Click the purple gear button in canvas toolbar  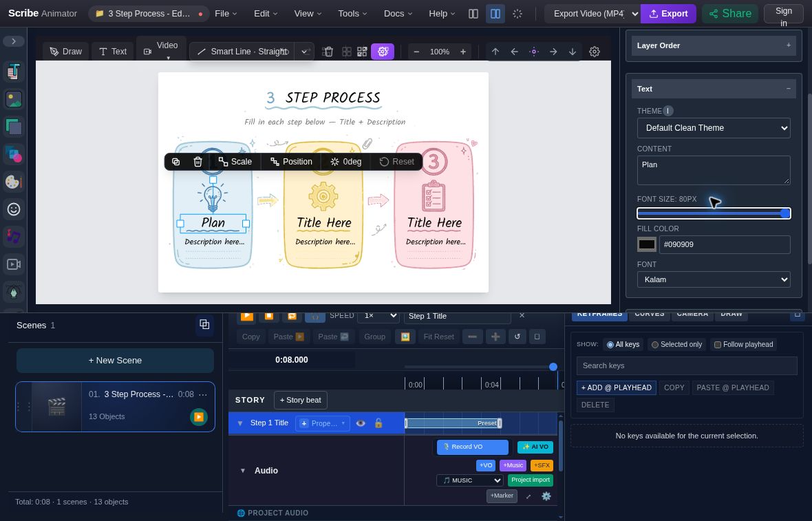tap(383, 51)
